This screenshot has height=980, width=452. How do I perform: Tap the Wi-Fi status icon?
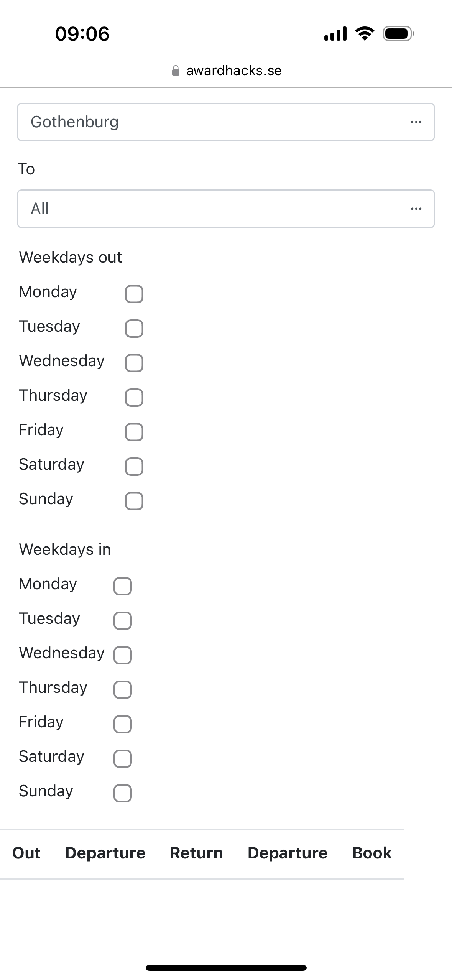365,34
